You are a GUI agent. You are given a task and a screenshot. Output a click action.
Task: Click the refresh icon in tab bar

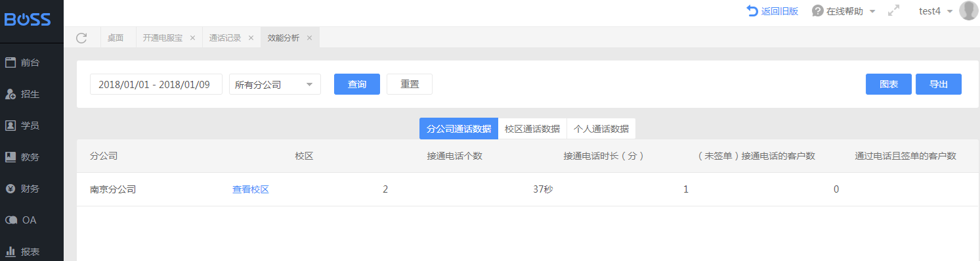point(81,37)
